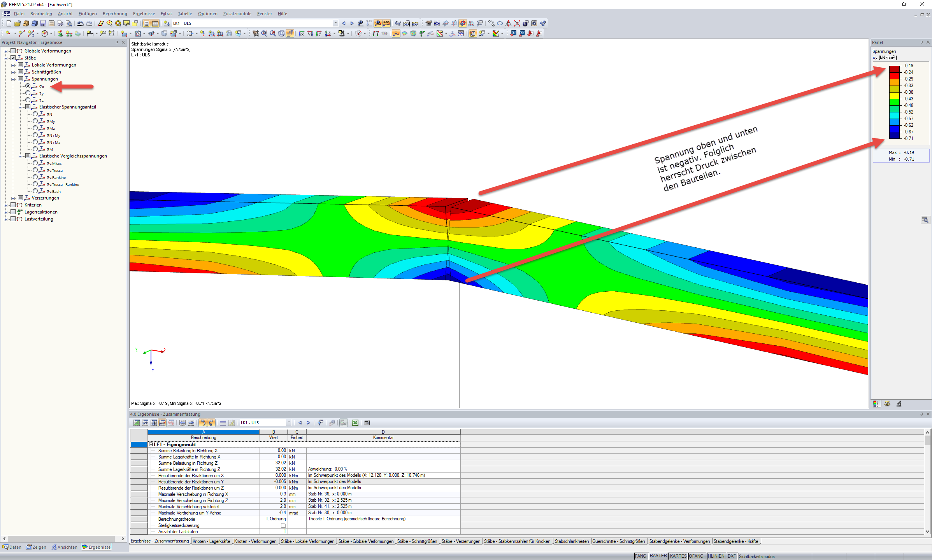Image resolution: width=932 pixels, height=560 pixels.
Task: Click the Print icon in the toolbar
Action: point(60,23)
